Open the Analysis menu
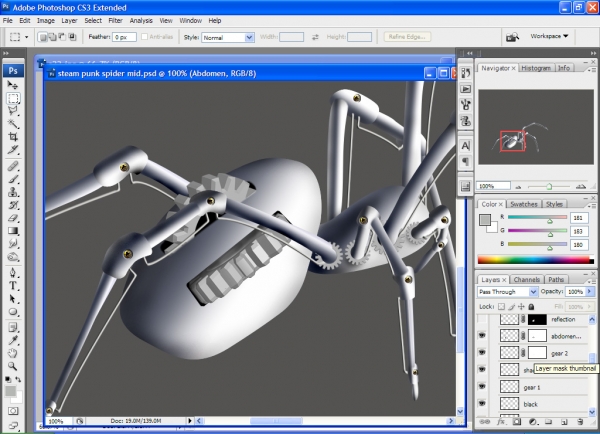The height and width of the screenshot is (434, 600). [141, 21]
